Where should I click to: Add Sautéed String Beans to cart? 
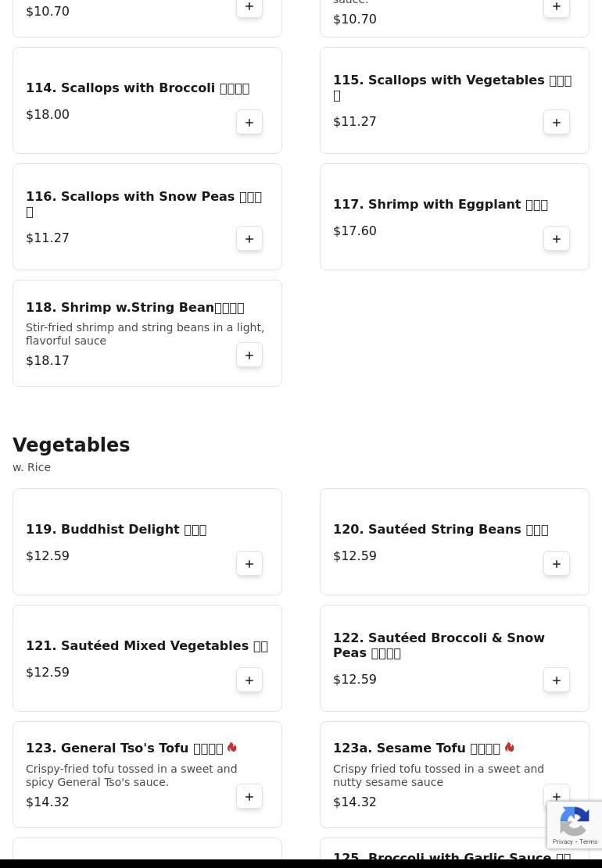pyautogui.click(x=557, y=564)
